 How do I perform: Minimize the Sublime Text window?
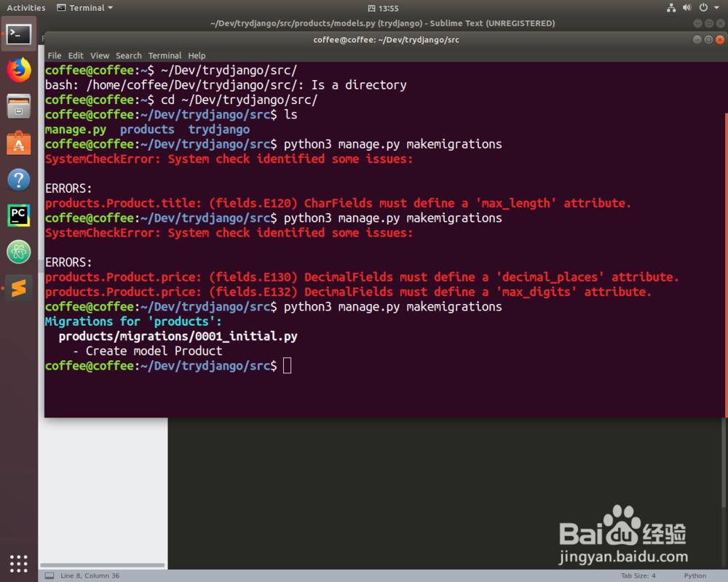pos(697,23)
